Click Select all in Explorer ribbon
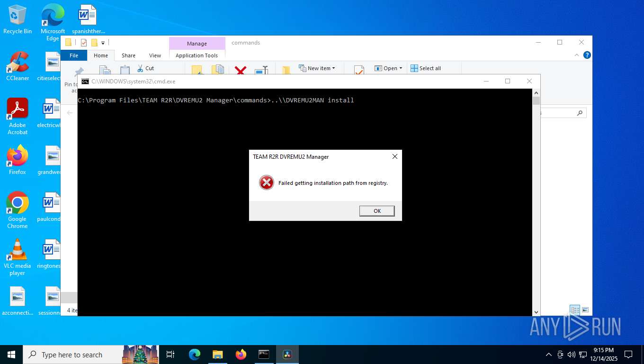 click(426, 68)
